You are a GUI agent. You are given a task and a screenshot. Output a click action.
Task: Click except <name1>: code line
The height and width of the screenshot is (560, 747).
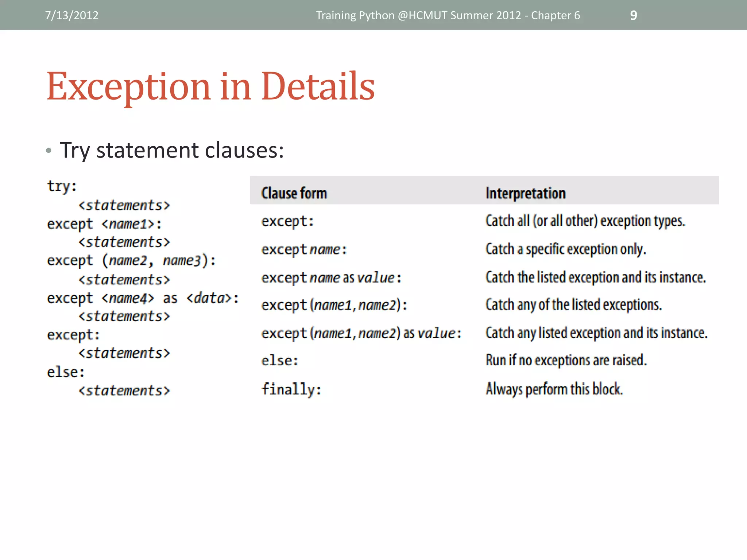coord(105,224)
